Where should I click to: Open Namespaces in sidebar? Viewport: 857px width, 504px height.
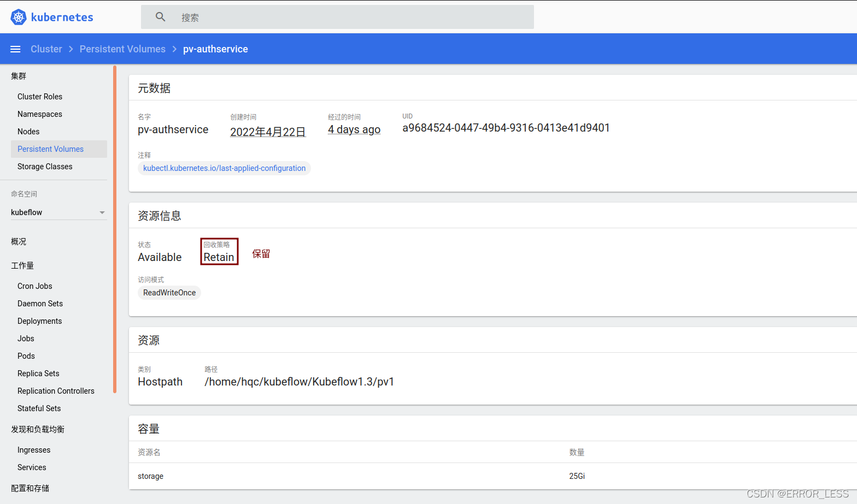pyautogui.click(x=40, y=114)
